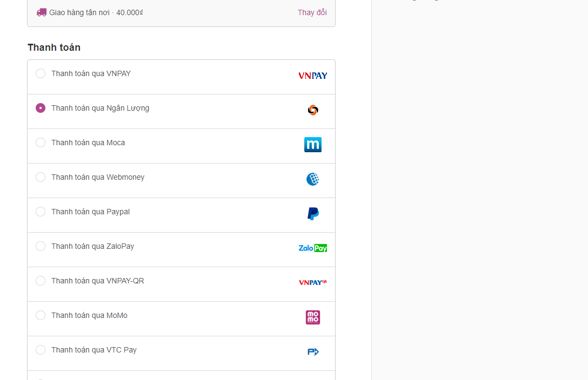Screen dimensions: 588x380
Task: Click the pink MoMo logo icon
Action: pyautogui.click(x=313, y=317)
